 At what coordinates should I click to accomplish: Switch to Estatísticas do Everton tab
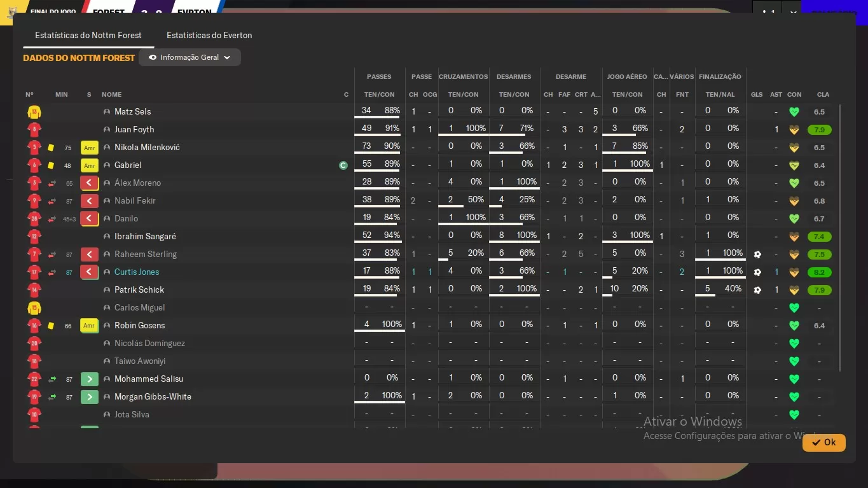coord(209,36)
